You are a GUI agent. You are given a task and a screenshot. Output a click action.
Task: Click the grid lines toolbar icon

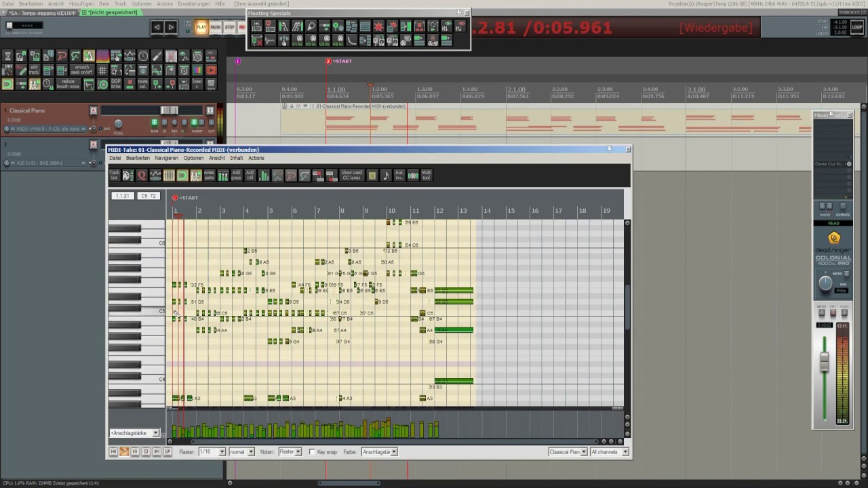click(102, 70)
